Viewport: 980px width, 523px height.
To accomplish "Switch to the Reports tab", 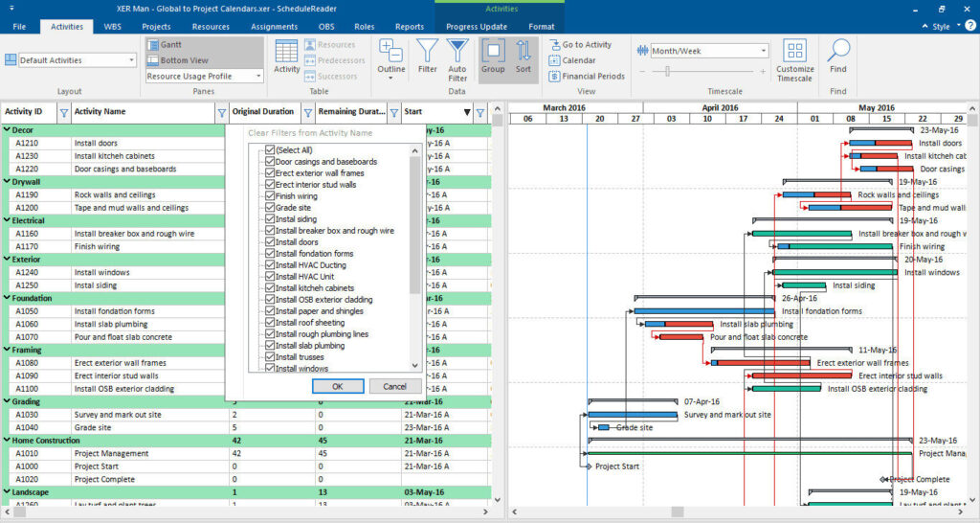I will [x=410, y=26].
